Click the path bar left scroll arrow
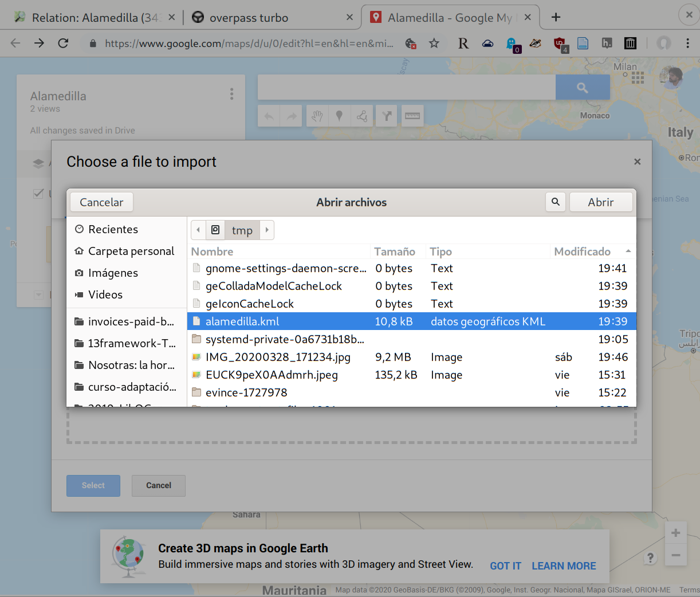The image size is (700, 597). click(x=198, y=230)
